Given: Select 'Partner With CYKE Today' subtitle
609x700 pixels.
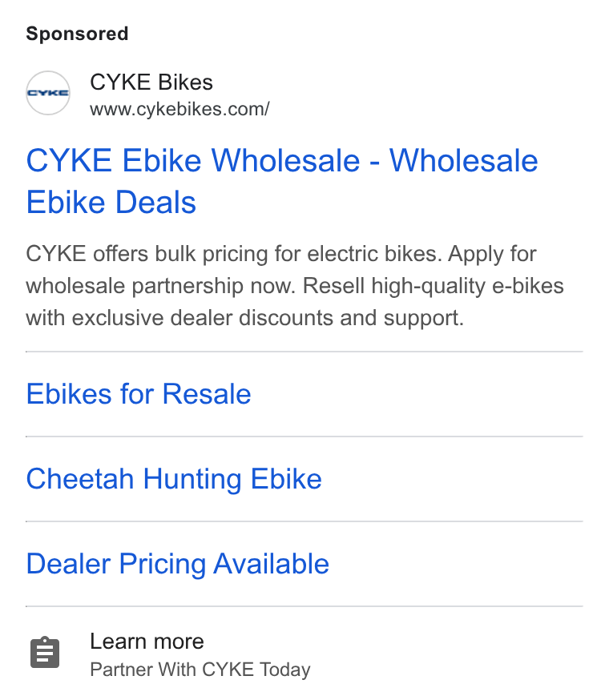Looking at the screenshot, I should [200, 670].
